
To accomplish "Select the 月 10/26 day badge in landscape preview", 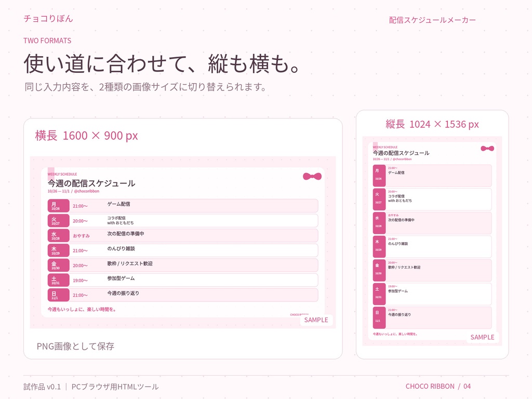I will point(58,206).
